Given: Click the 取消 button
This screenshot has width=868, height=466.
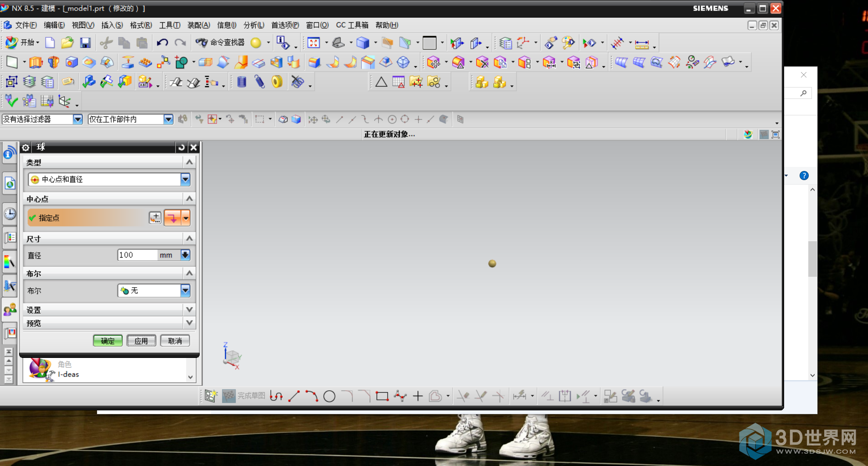Looking at the screenshot, I should (x=175, y=341).
